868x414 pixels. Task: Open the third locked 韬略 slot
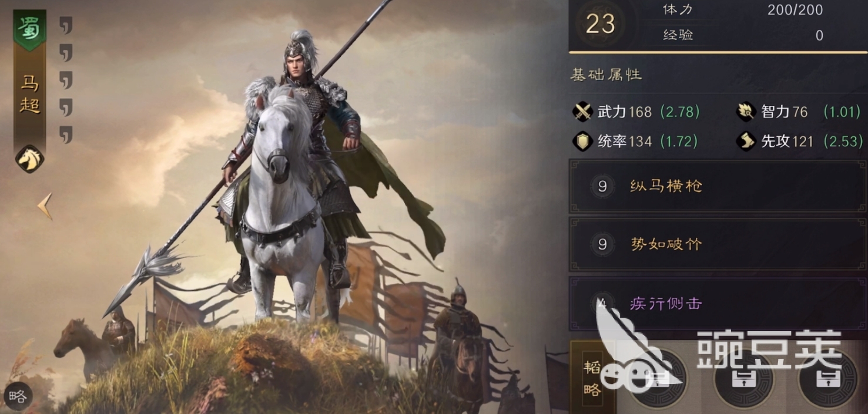pos(829,379)
